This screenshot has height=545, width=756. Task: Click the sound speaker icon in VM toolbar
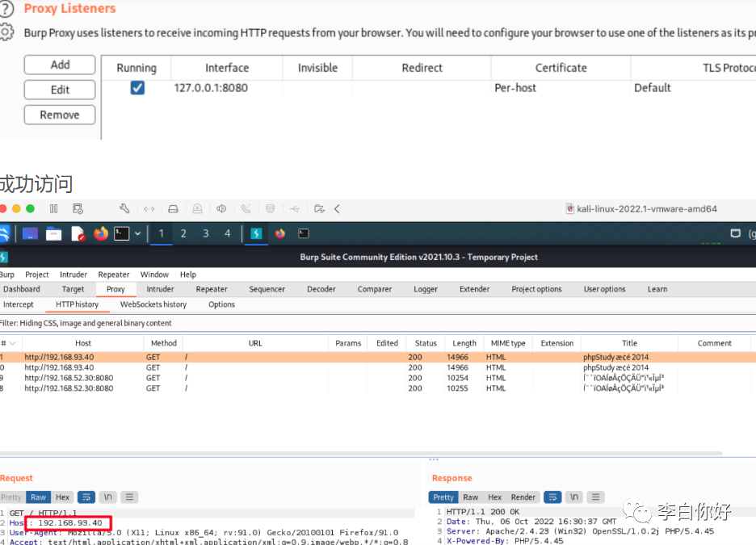coord(221,208)
